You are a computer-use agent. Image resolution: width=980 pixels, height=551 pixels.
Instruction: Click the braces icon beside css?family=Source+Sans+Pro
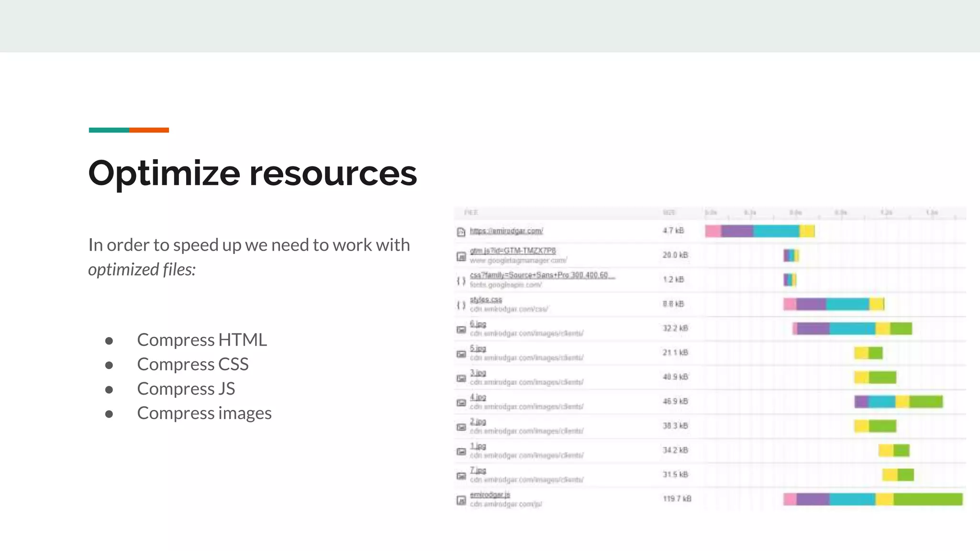click(461, 281)
